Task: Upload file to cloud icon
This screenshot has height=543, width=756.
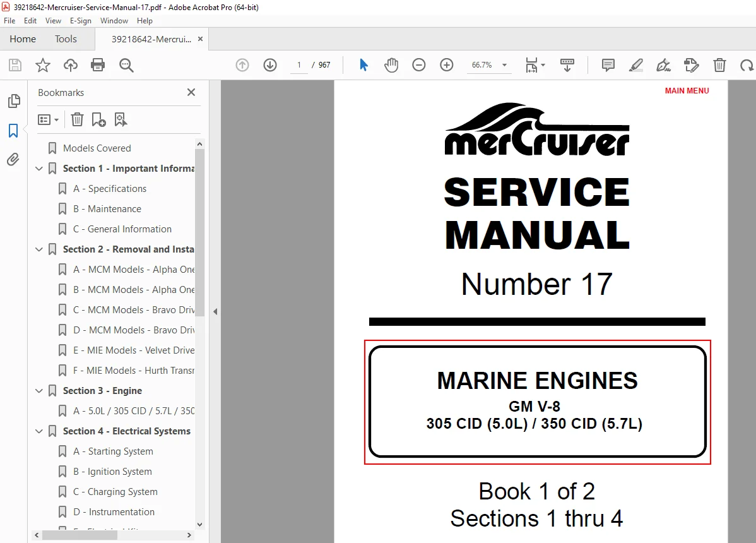Action: pos(71,65)
